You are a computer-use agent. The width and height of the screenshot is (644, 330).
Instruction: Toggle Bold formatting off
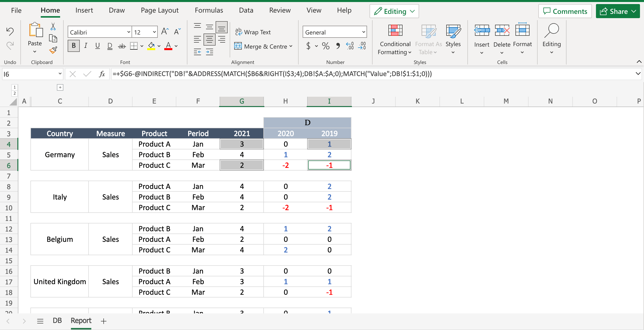pos(73,46)
